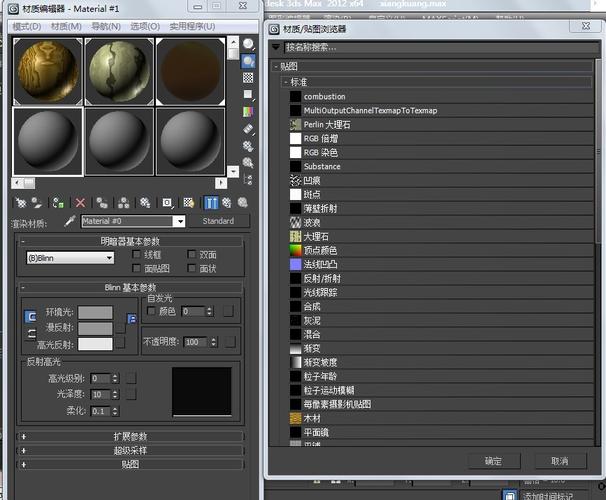The height and width of the screenshot is (500, 606).
Task: Click the Sample Type sphere icon
Action: tap(248, 44)
